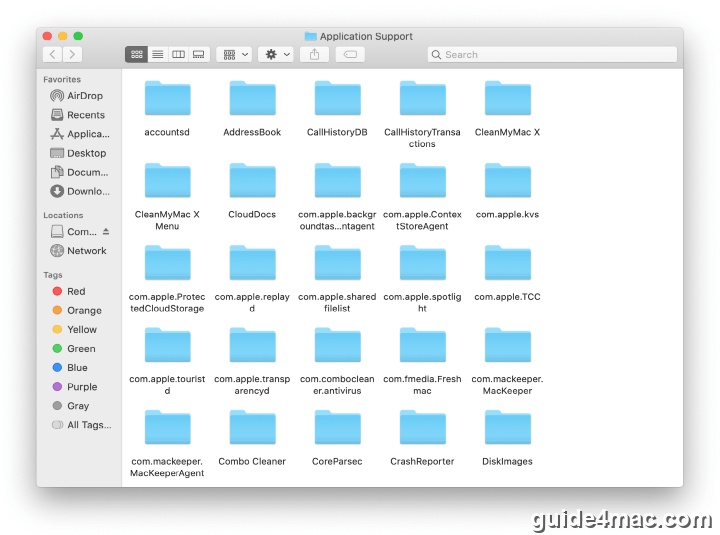Open Downloads in the sidebar
Image resolution: width=720 pixels, height=535 pixels.
point(80,191)
